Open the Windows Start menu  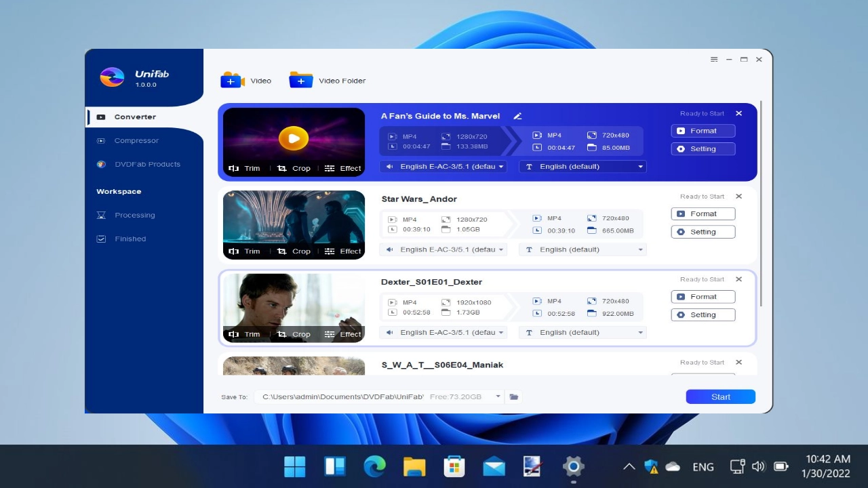[295, 466]
